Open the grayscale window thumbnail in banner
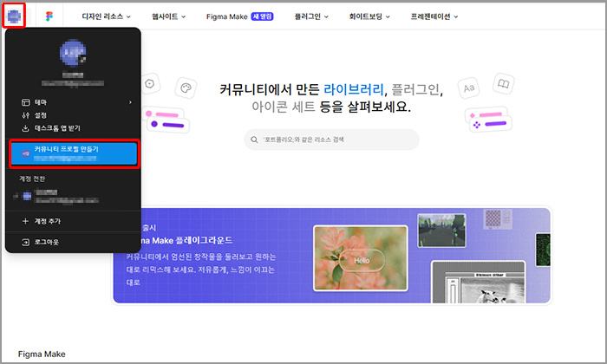The width and height of the screenshot is (607, 364). point(479,283)
